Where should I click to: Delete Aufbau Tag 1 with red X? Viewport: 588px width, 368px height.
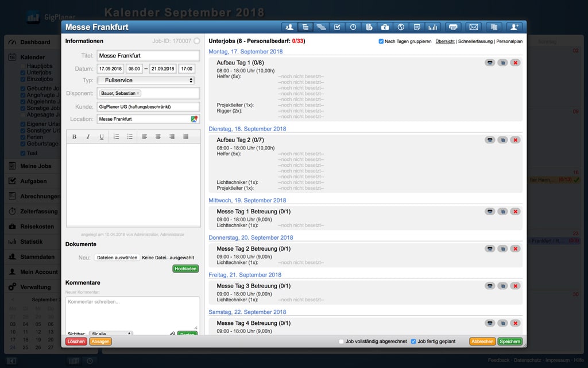tap(515, 62)
